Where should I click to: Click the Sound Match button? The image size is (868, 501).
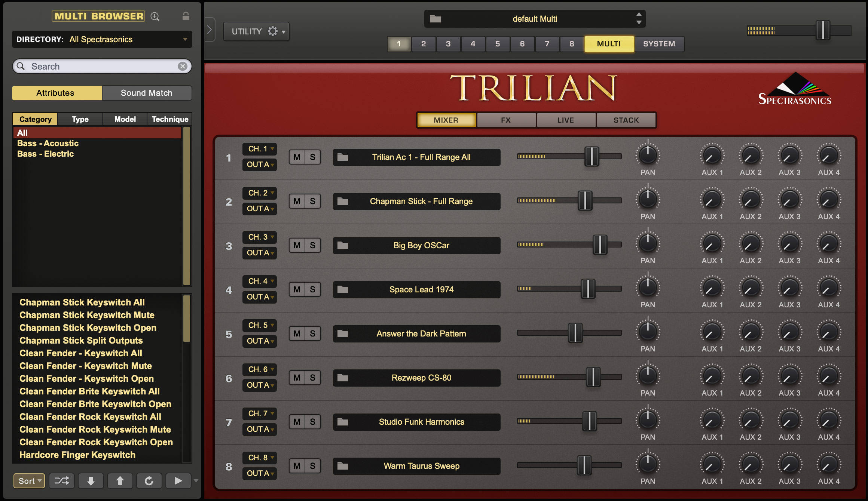(x=146, y=92)
